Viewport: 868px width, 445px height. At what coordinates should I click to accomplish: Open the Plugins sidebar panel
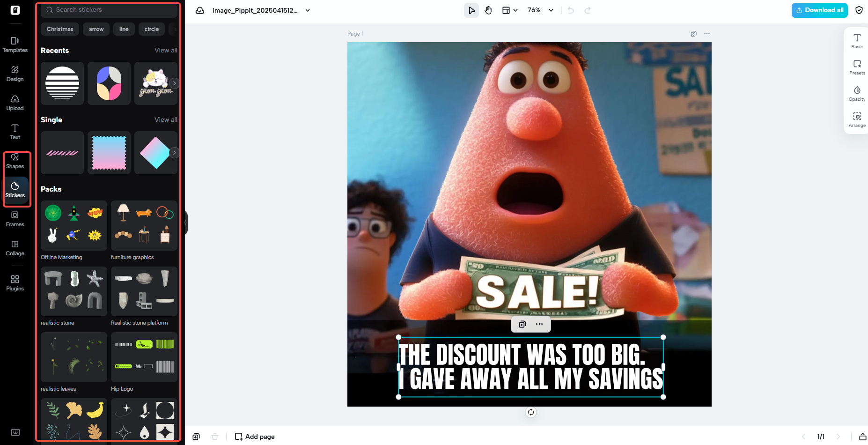pyautogui.click(x=15, y=283)
